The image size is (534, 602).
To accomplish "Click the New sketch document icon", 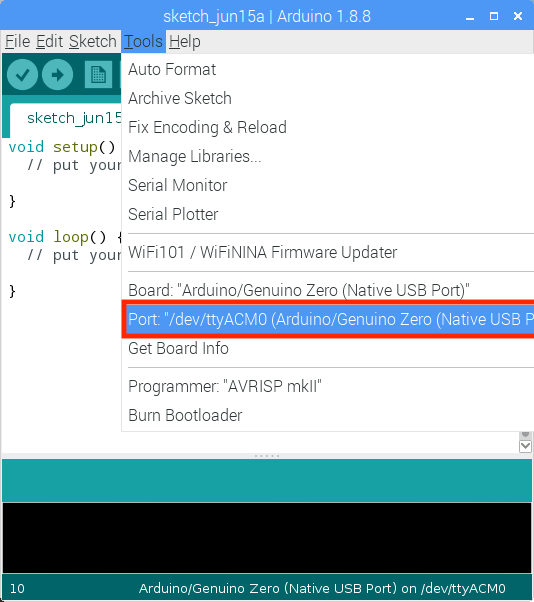I will 98,75.
